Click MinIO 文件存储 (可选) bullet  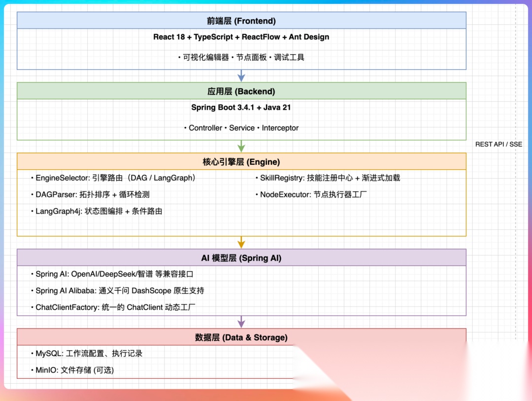point(72,370)
